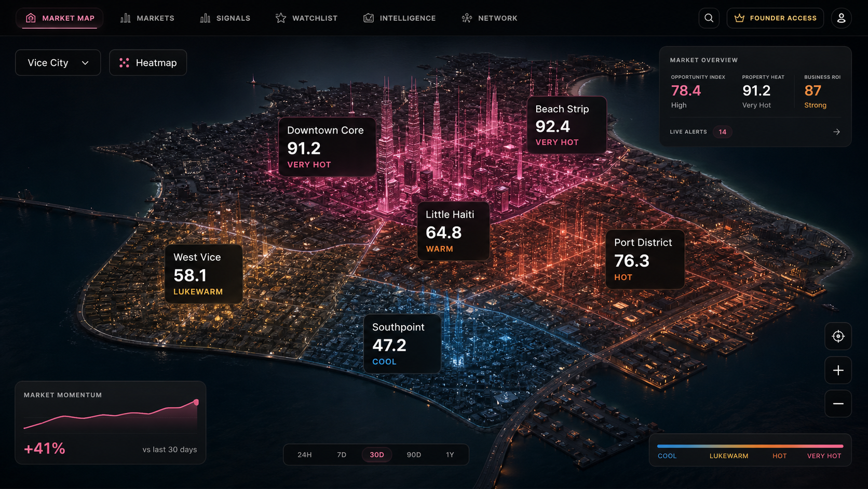The width and height of the screenshot is (868, 489).
Task: Zoom out with the minus button
Action: click(838, 404)
